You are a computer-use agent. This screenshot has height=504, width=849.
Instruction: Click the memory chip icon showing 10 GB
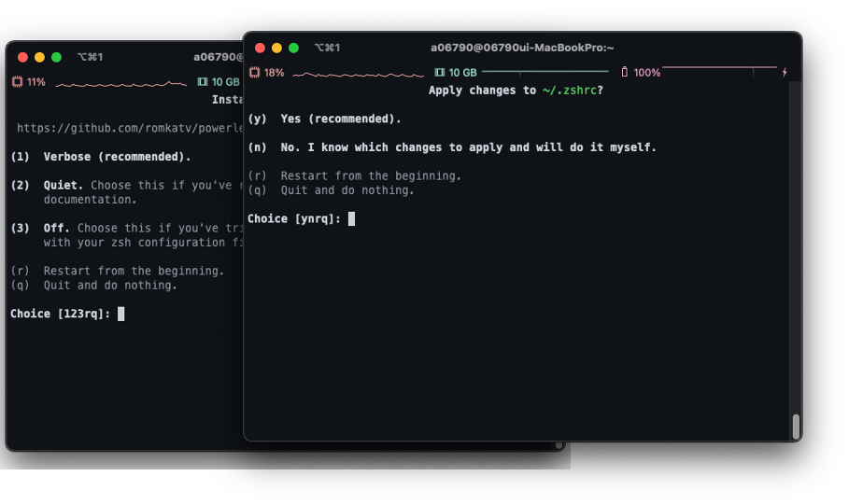pos(440,73)
